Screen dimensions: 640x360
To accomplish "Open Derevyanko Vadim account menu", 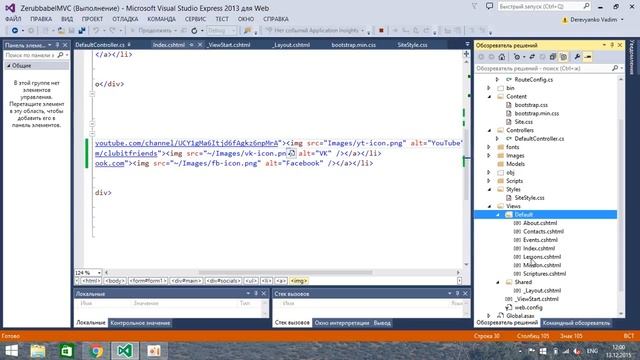I will tap(593, 20).
